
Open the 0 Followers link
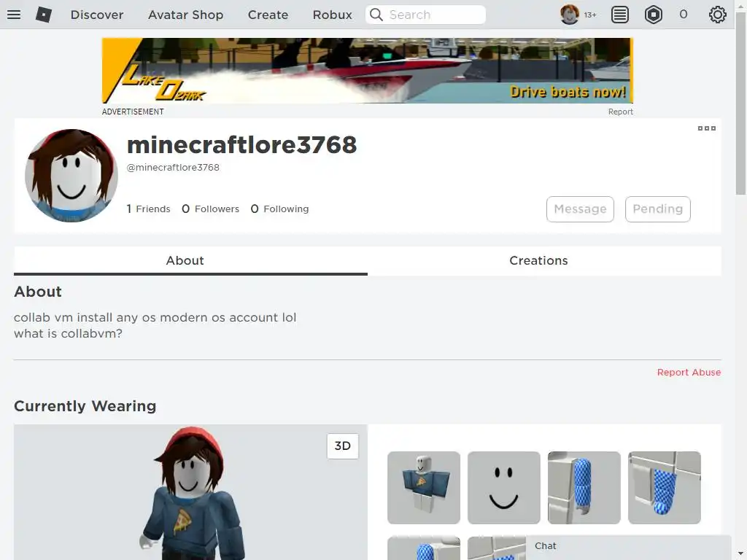click(210, 209)
